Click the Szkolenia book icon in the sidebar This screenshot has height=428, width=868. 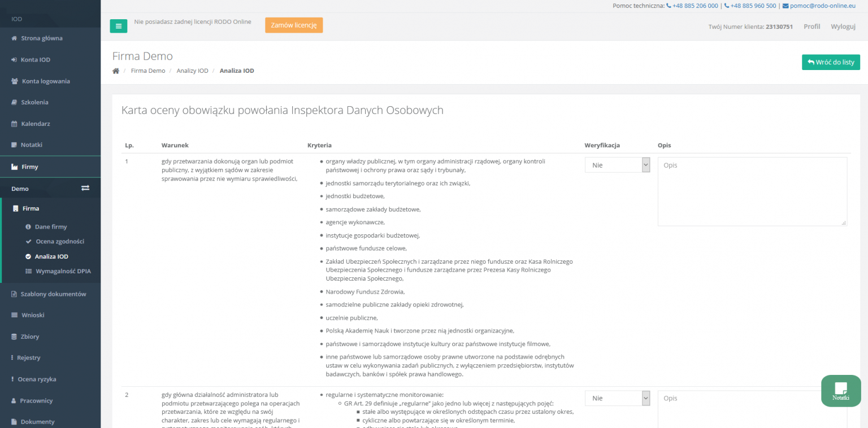[x=15, y=102]
